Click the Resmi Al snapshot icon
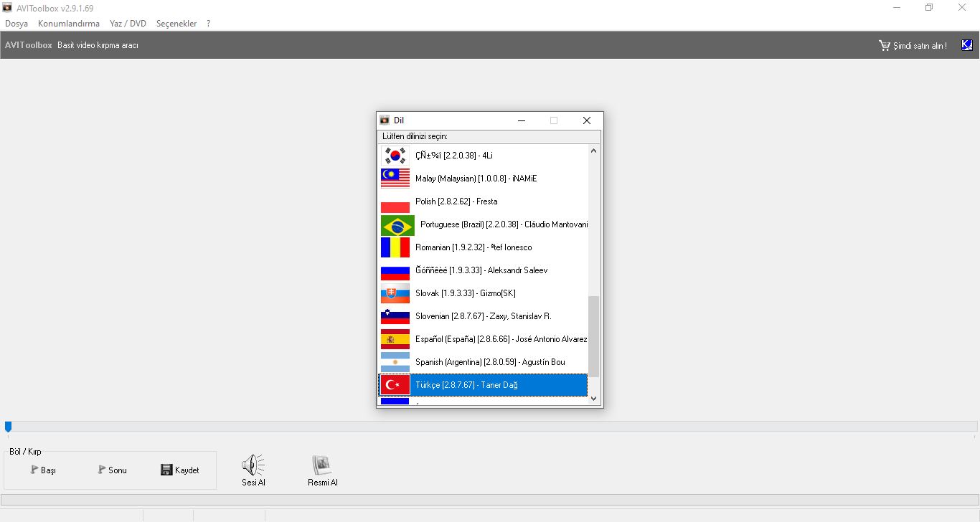Image resolution: width=980 pixels, height=522 pixels. (322, 465)
